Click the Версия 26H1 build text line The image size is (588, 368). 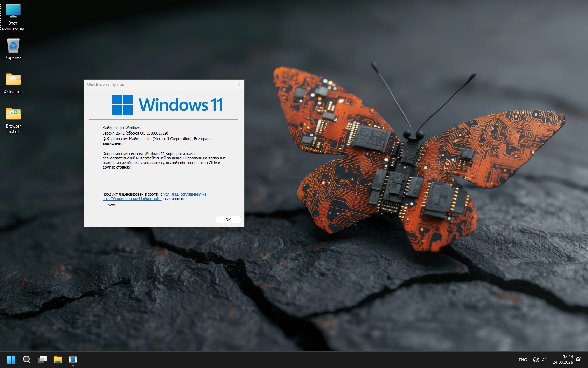click(x=135, y=133)
